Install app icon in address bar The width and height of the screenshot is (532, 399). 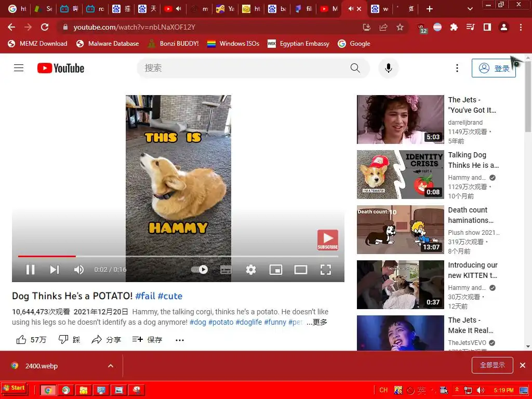366,27
